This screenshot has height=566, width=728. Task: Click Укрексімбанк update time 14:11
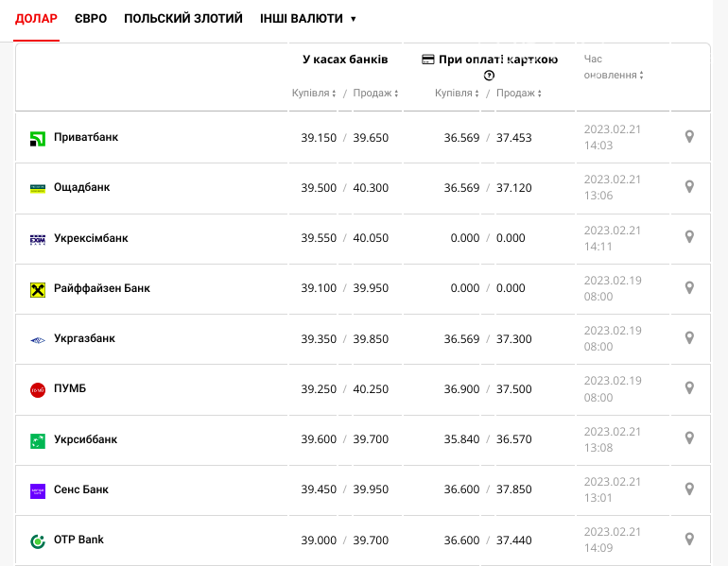pyautogui.click(x=598, y=247)
